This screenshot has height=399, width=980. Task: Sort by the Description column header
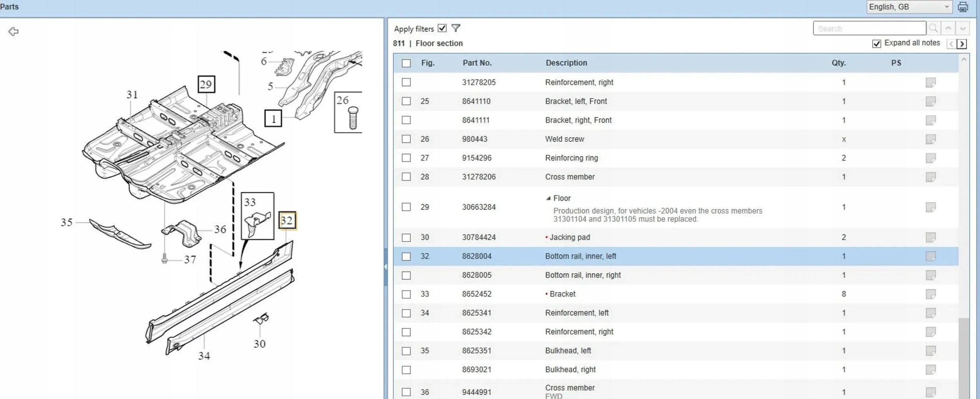pos(566,63)
